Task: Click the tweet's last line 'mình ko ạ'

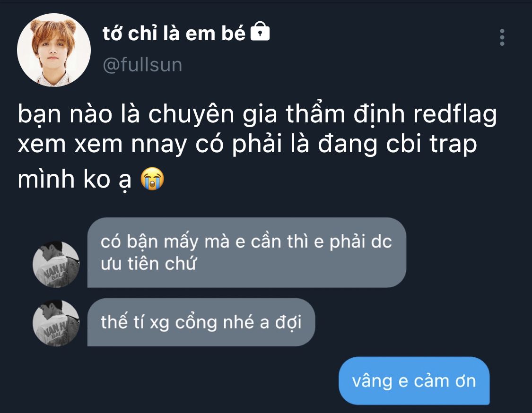Action: coord(74,180)
